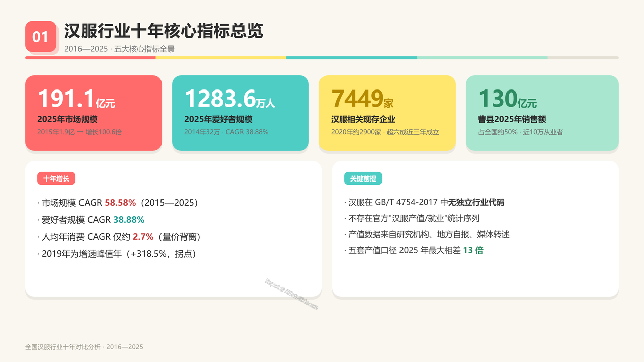Select the slide title 汉服行业十年核心指标总览
Viewport: 644px width, 362px height.
(x=164, y=31)
